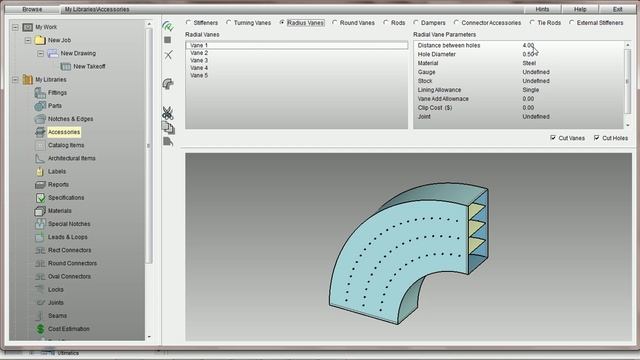The width and height of the screenshot is (640, 360).
Task: Click the Browse tab
Action: [32, 9]
